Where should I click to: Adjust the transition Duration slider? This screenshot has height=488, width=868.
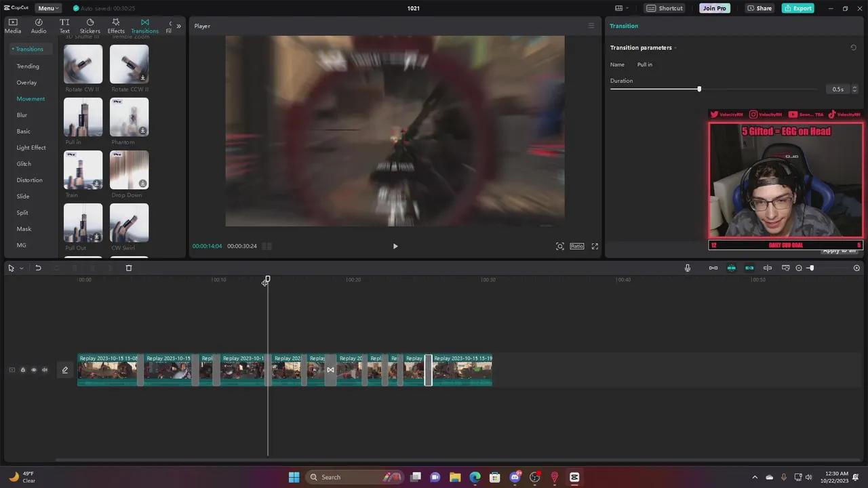(x=699, y=89)
